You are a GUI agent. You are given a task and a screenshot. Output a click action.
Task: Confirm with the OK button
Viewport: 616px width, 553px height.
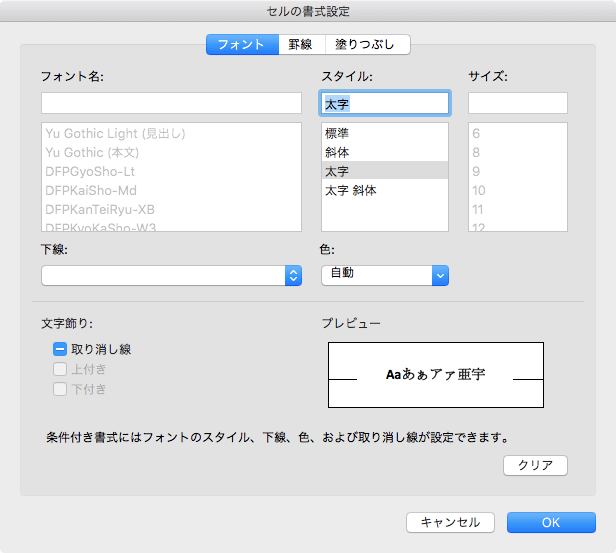tap(551, 522)
